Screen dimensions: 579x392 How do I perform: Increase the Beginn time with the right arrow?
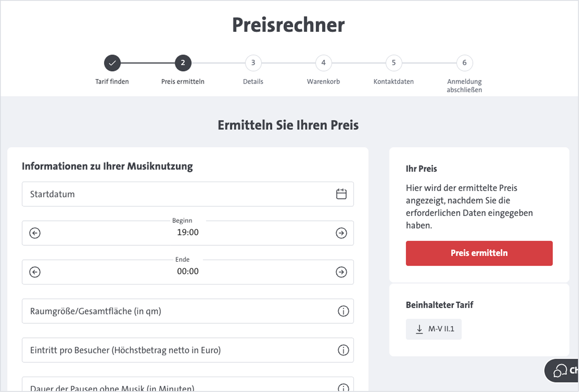coord(341,233)
